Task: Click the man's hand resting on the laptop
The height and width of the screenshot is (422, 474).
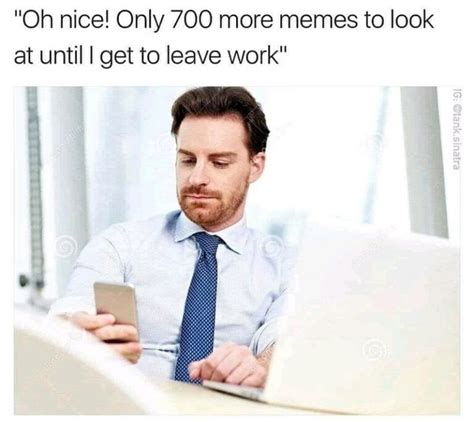Action: (229, 364)
